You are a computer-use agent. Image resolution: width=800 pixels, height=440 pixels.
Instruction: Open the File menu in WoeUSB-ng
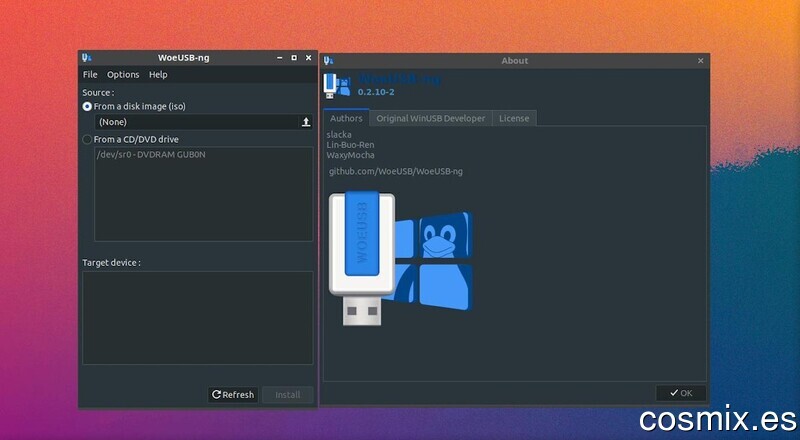pos(90,75)
